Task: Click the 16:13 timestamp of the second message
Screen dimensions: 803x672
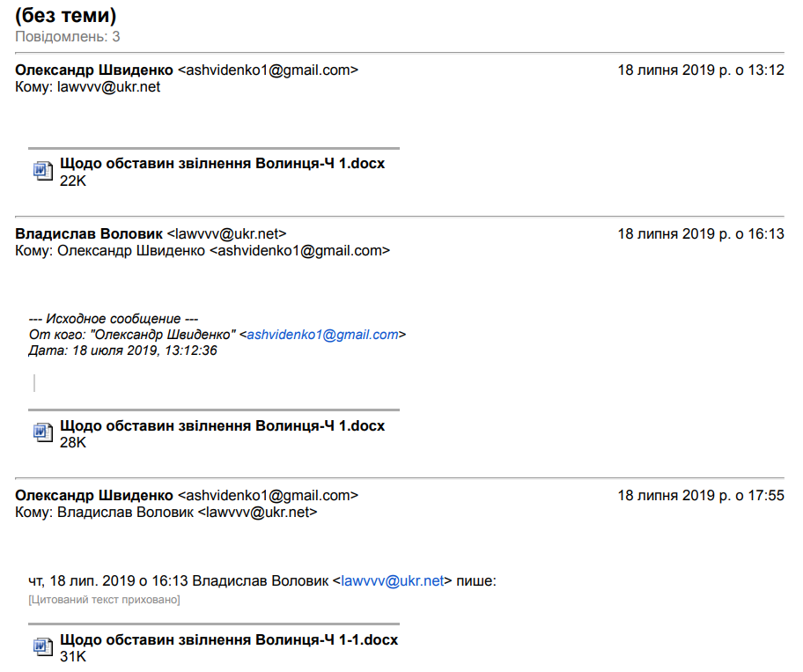Action: [701, 233]
